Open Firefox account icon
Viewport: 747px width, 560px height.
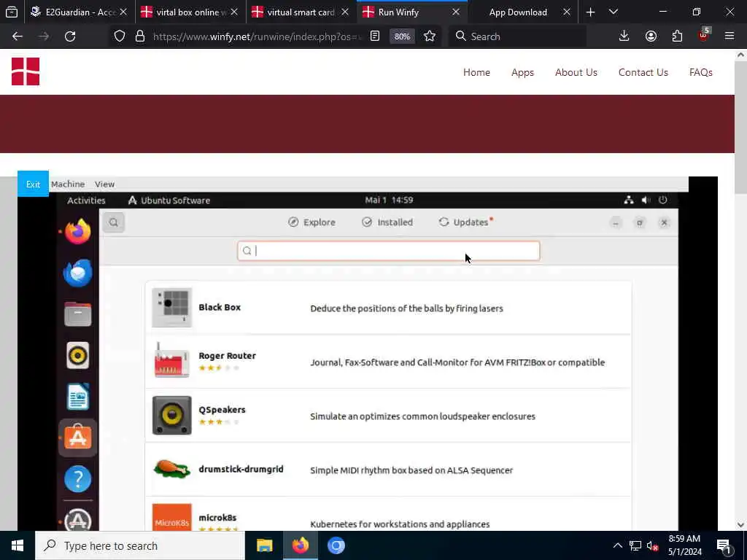[651, 36]
